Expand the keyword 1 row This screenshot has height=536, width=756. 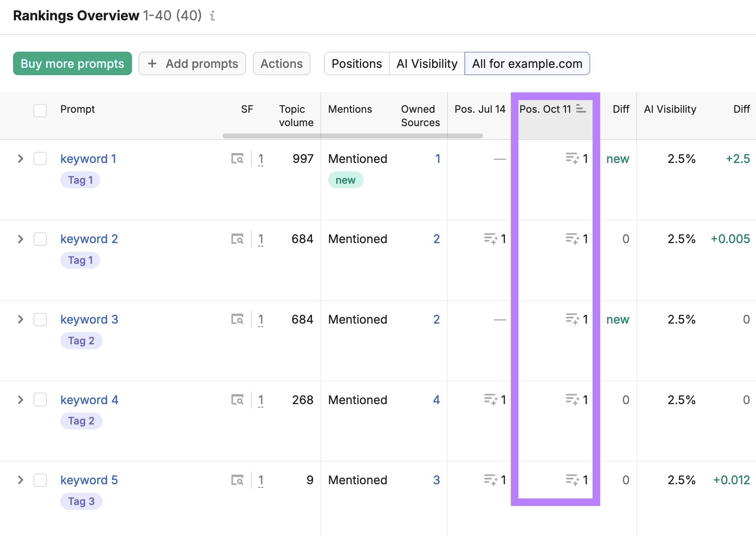click(21, 159)
